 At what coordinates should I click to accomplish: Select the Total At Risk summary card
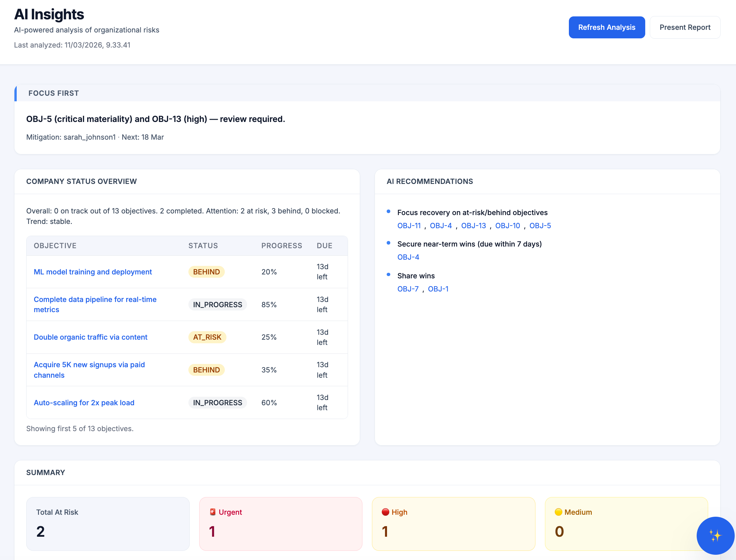point(107,524)
